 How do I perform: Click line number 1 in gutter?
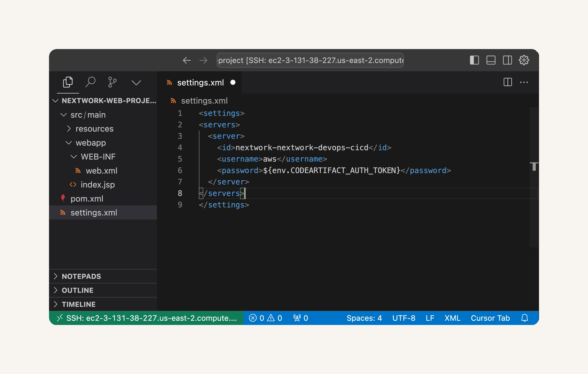click(180, 113)
